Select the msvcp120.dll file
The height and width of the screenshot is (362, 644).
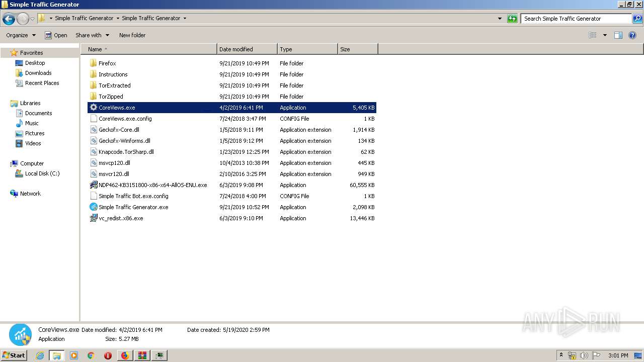pyautogui.click(x=232, y=163)
